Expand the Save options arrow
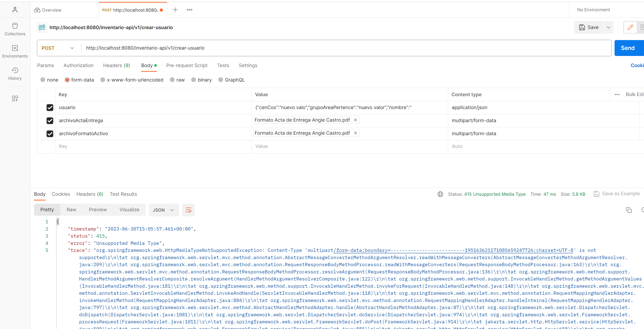Screen dimensions: 644x329 pos(609,27)
